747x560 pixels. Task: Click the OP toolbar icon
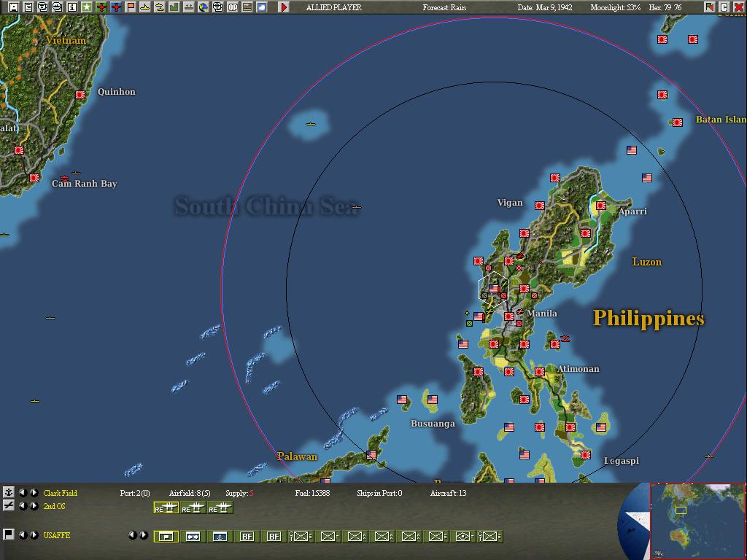233,7
